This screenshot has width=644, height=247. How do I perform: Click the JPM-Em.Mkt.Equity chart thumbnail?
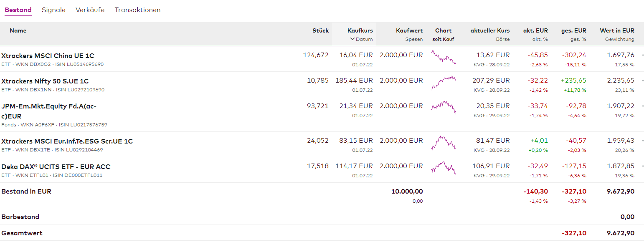click(443, 107)
